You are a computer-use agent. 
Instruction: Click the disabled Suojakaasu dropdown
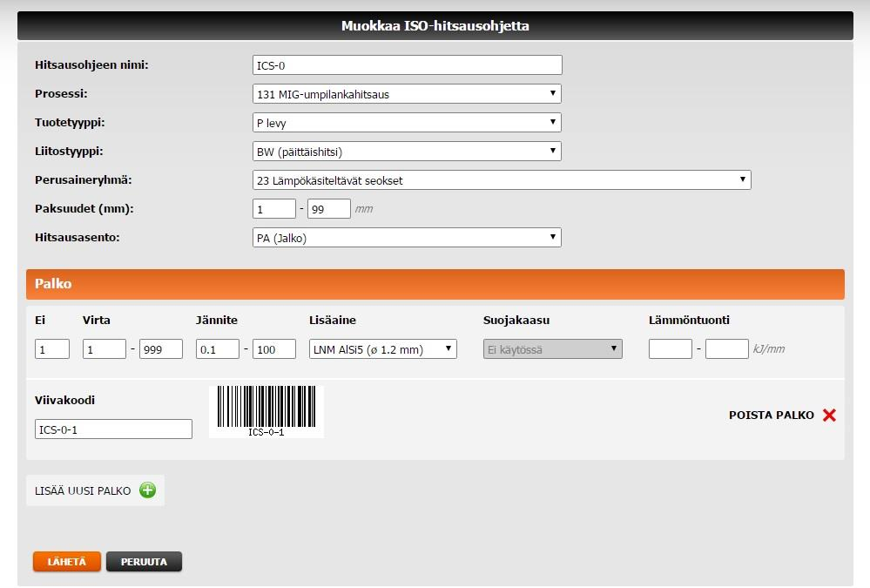(553, 349)
